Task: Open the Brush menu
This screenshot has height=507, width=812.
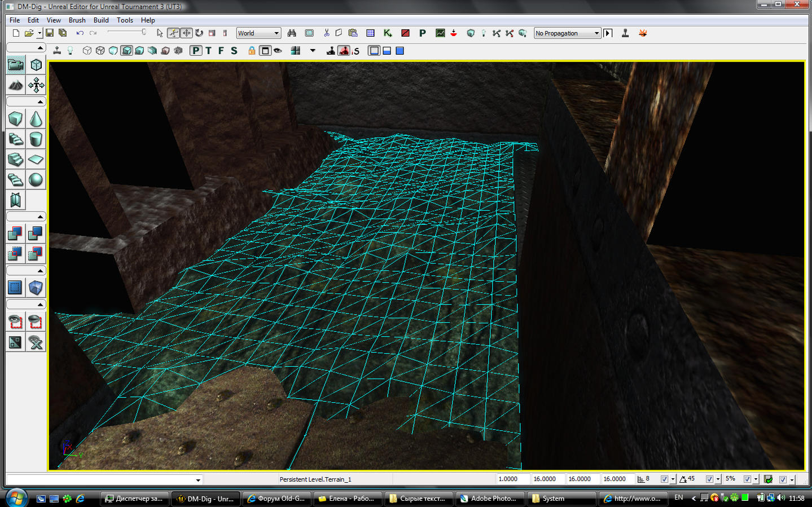Action: click(77, 20)
